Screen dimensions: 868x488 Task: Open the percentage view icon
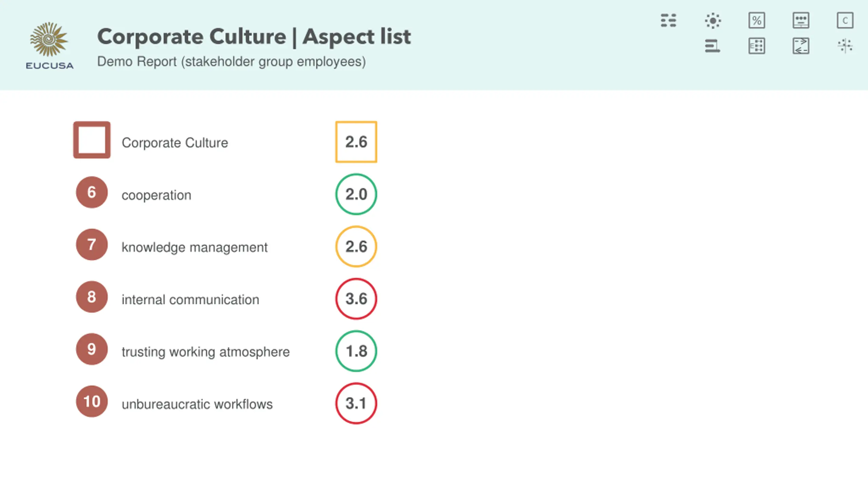click(x=757, y=21)
